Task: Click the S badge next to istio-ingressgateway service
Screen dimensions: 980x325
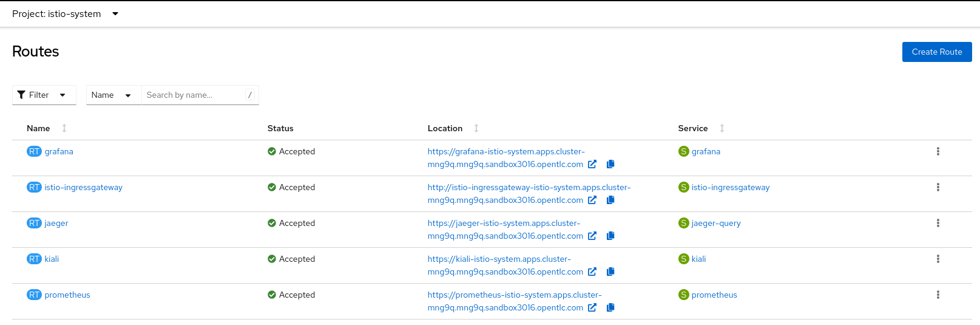Action: click(684, 187)
